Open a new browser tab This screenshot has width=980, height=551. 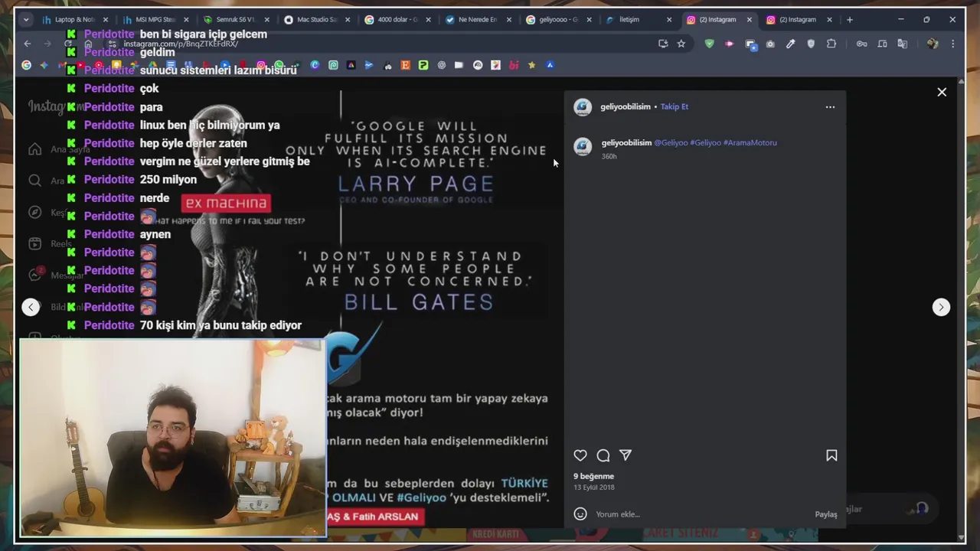[x=850, y=20]
